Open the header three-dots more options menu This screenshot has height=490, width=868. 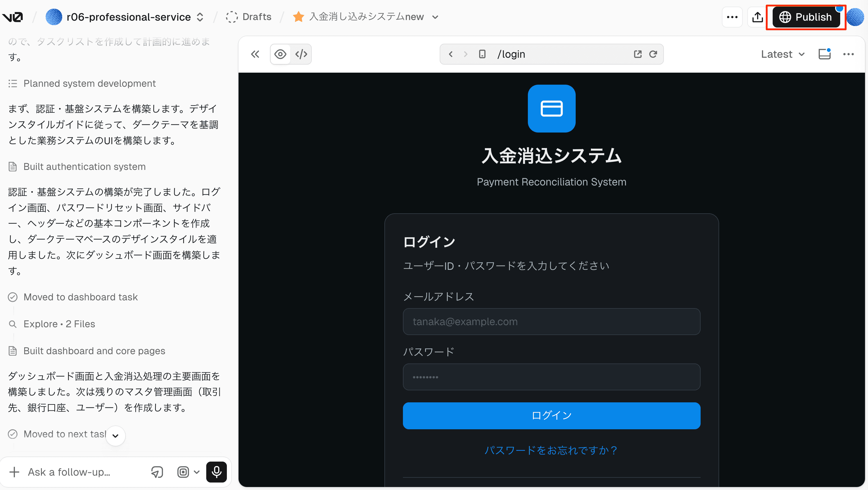tap(732, 17)
